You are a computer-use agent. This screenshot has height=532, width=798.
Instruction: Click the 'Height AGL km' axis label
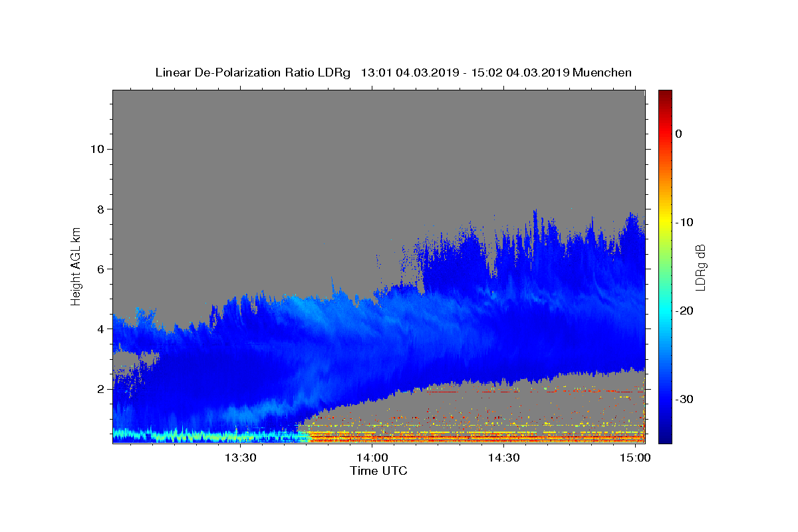(76, 266)
